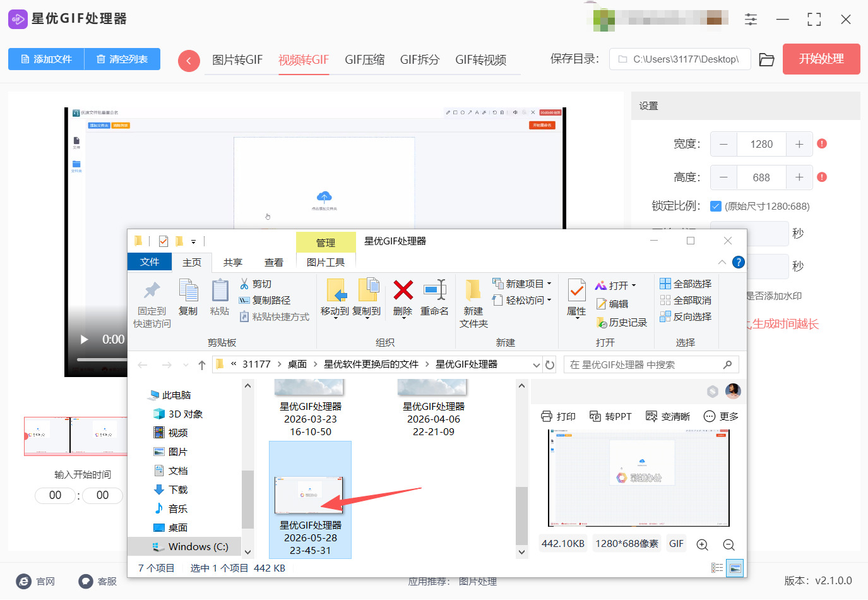This screenshot has height=600, width=868.
Task: Click the Copy Path (复制路径) command
Action: click(265, 301)
